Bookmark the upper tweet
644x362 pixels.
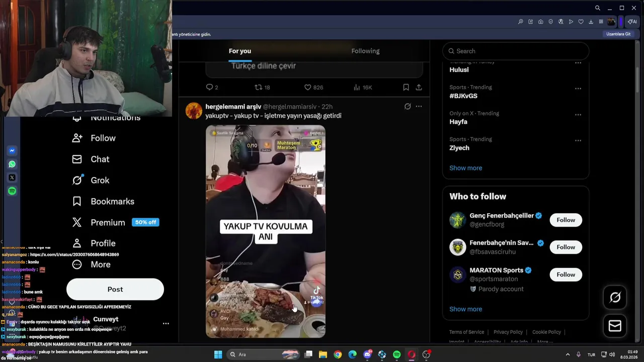(x=406, y=87)
